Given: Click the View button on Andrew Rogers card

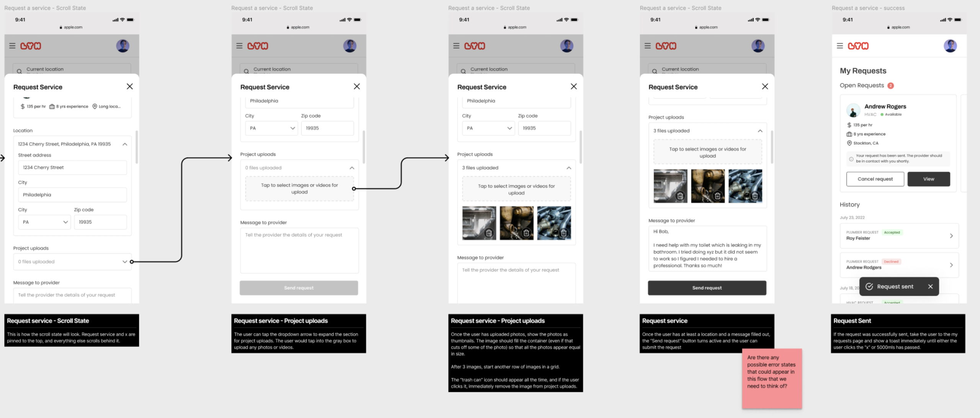Looking at the screenshot, I should (928, 179).
